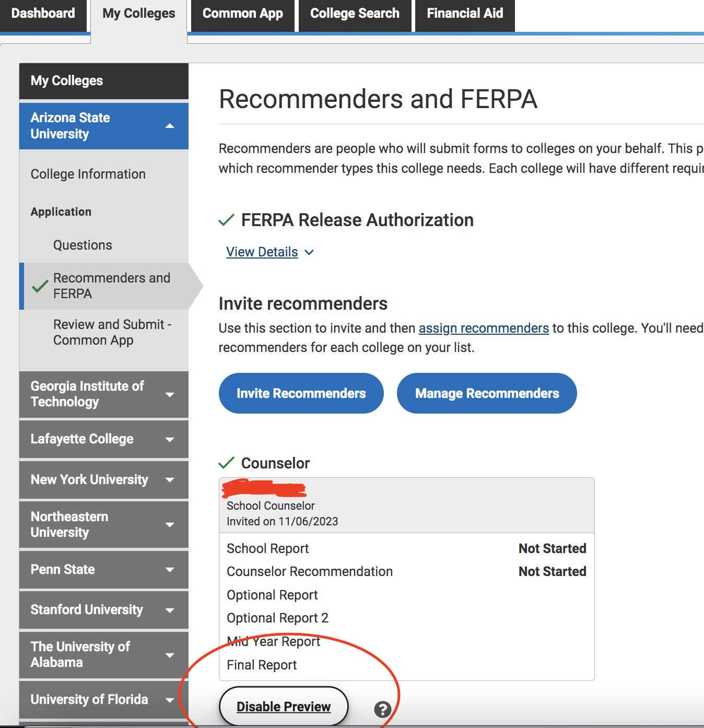Expand the Lafayette College dropdown arrow
The image size is (704, 728).
pyautogui.click(x=170, y=439)
